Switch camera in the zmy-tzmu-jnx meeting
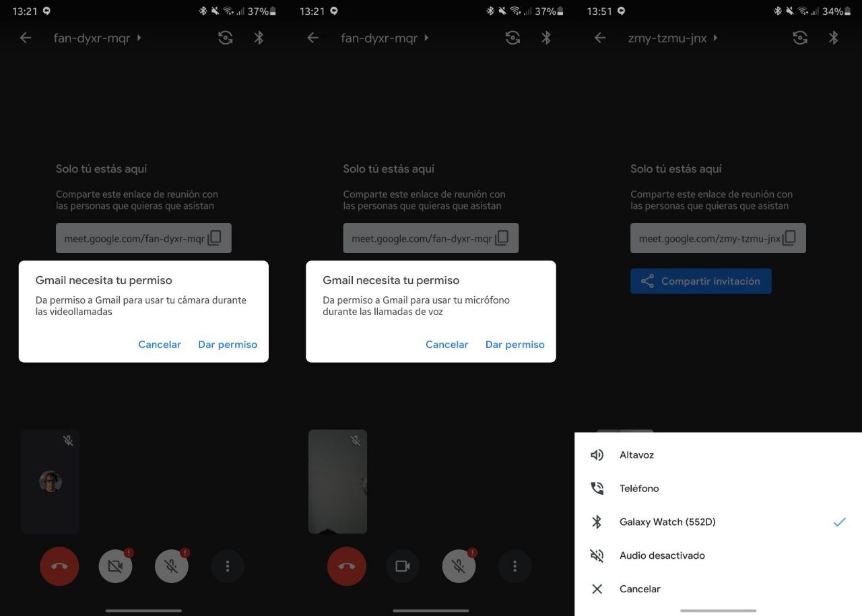This screenshot has height=616, width=862. click(x=800, y=38)
